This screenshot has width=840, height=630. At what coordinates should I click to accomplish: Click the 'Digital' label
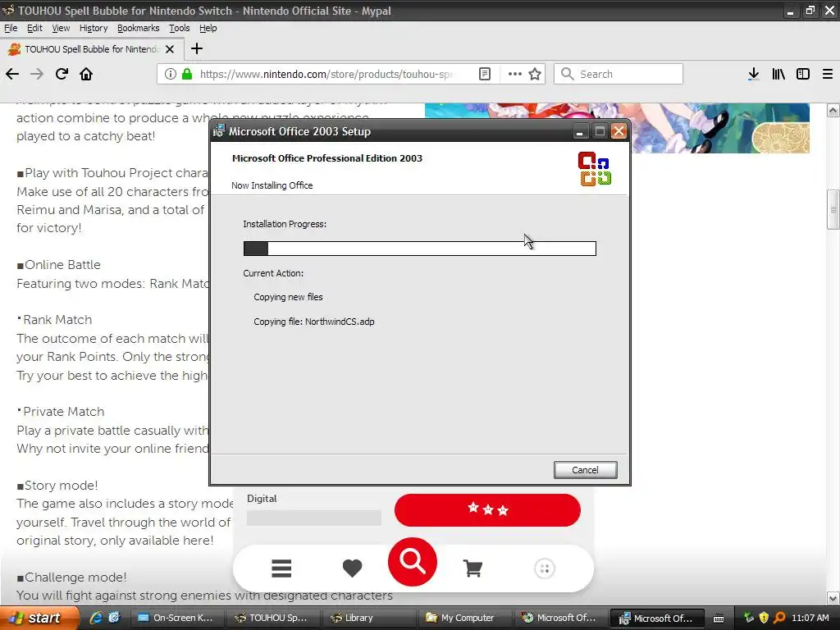(262, 498)
